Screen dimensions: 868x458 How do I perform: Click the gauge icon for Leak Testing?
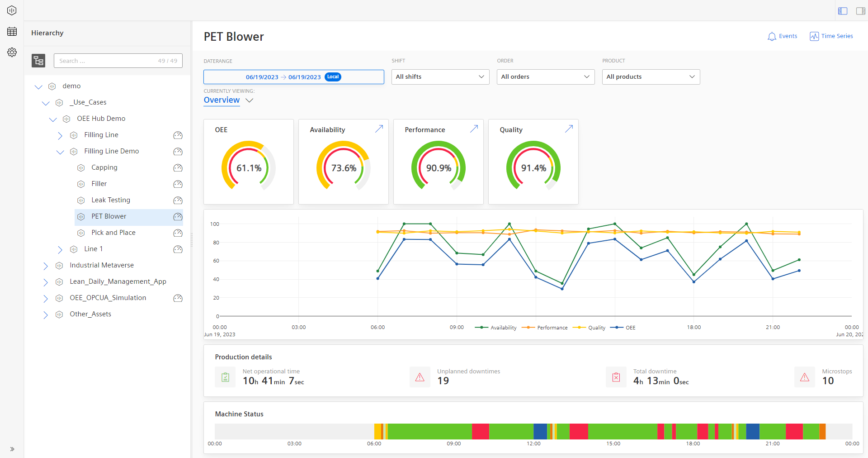[x=178, y=200]
